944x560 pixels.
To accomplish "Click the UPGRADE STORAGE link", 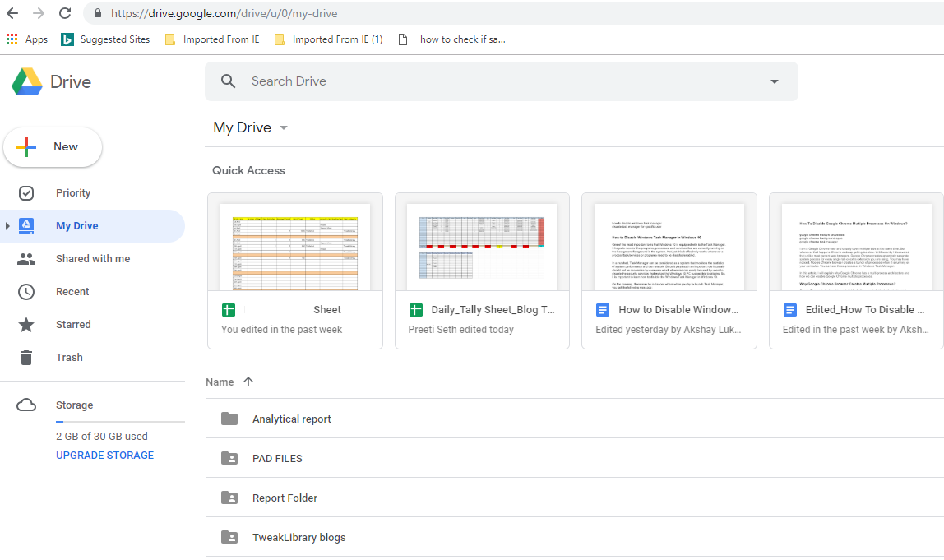I will click(x=104, y=455).
